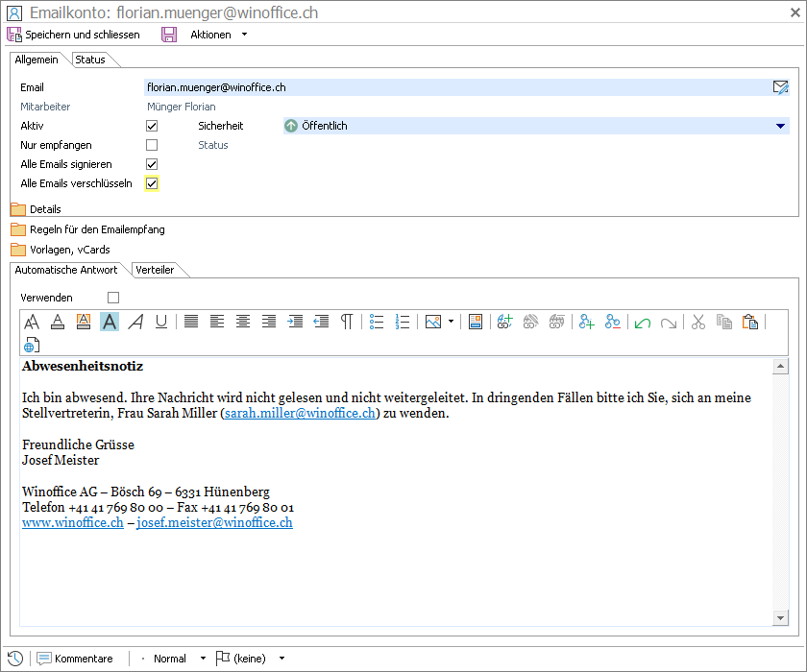Image resolution: width=807 pixels, height=672 pixels.
Task: Toggle the paragraph marks icon
Action: pos(346,323)
